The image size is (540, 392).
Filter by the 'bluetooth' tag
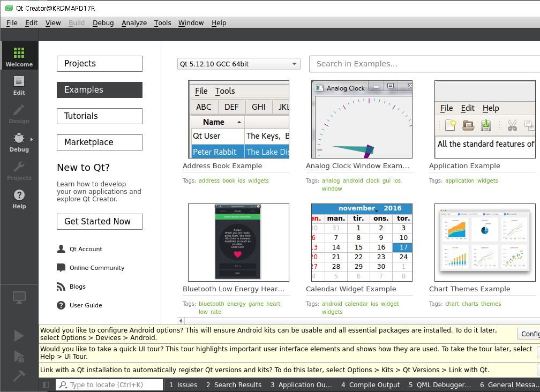[x=212, y=304]
